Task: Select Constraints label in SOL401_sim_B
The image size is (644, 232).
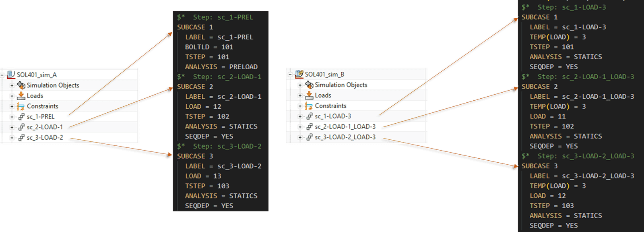Action: 330,106
